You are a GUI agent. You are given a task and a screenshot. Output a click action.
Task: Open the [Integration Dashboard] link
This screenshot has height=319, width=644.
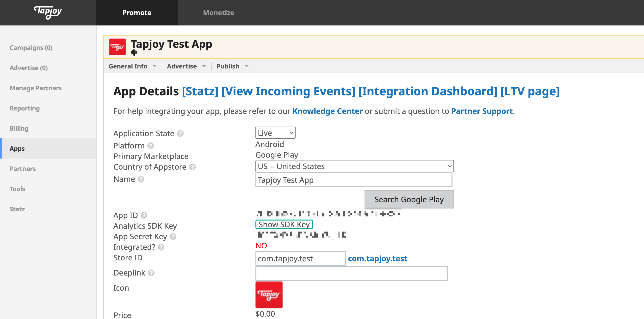click(428, 92)
